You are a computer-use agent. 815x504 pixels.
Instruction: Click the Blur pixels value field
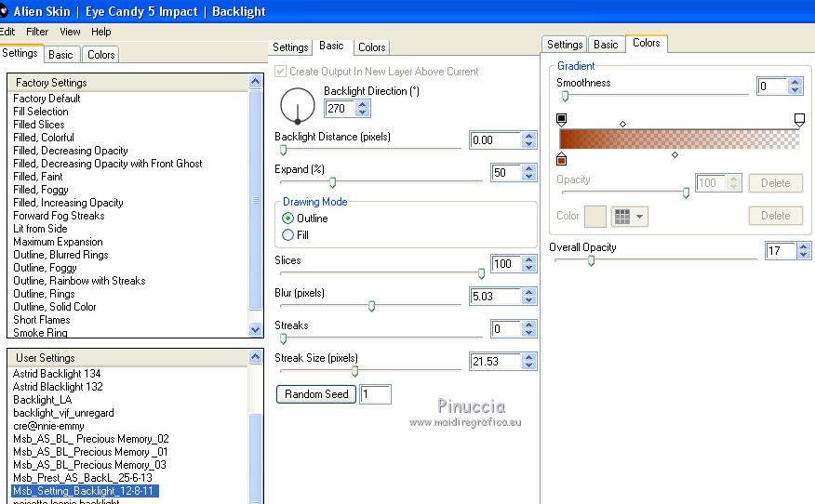(x=495, y=296)
